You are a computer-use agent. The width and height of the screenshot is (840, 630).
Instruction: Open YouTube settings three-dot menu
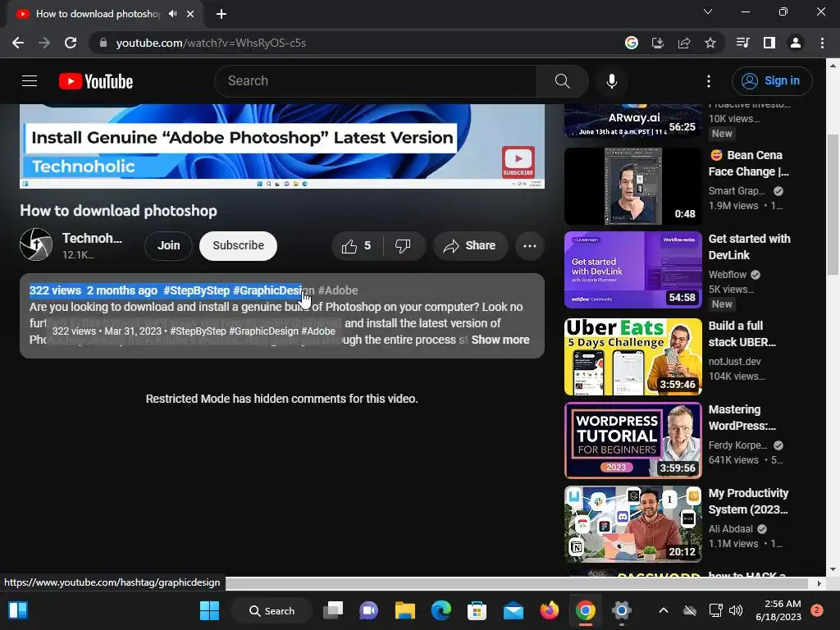coord(708,81)
